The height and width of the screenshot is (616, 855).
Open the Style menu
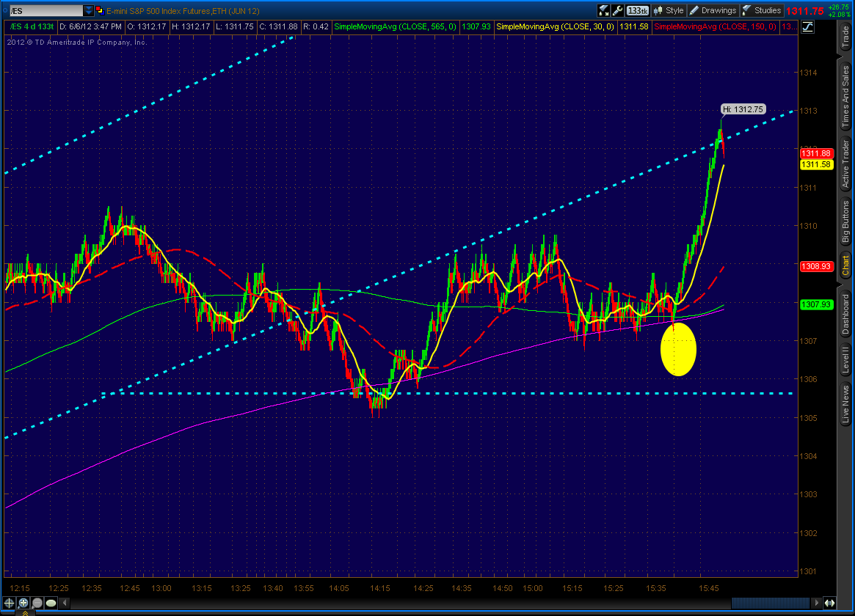pyautogui.click(x=668, y=10)
